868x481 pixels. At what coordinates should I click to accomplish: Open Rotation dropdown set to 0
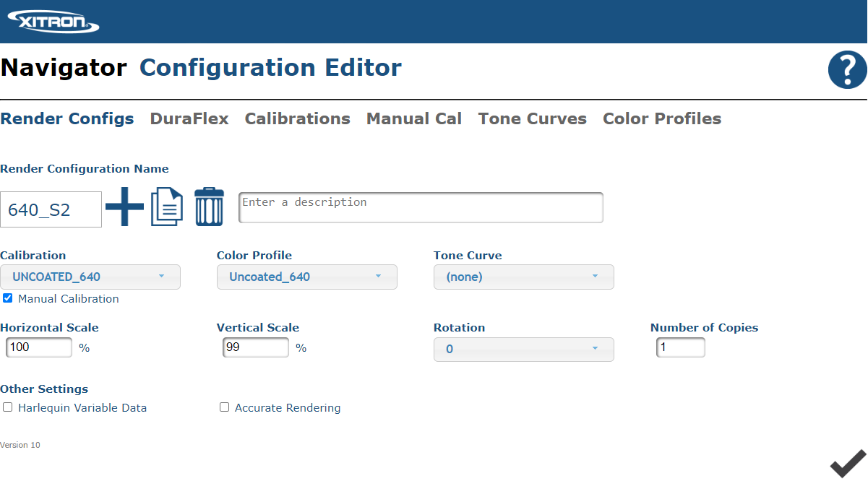(524, 349)
